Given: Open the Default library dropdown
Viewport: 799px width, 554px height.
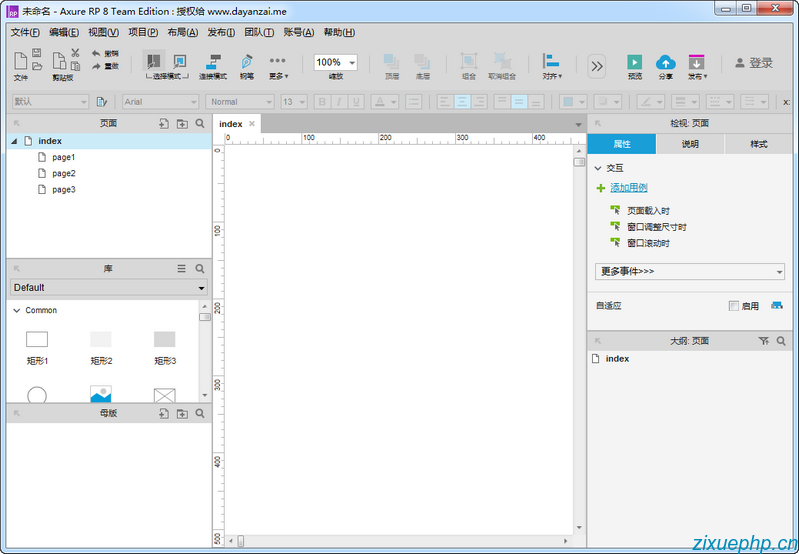Looking at the screenshot, I should click(x=109, y=287).
